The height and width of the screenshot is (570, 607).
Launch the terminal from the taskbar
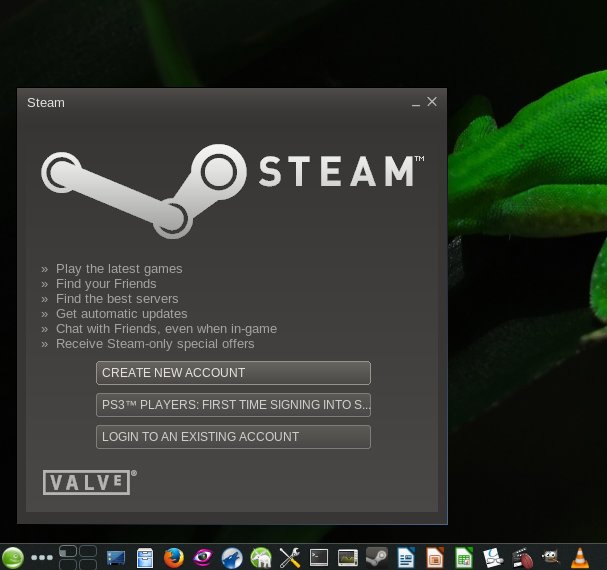(319, 558)
